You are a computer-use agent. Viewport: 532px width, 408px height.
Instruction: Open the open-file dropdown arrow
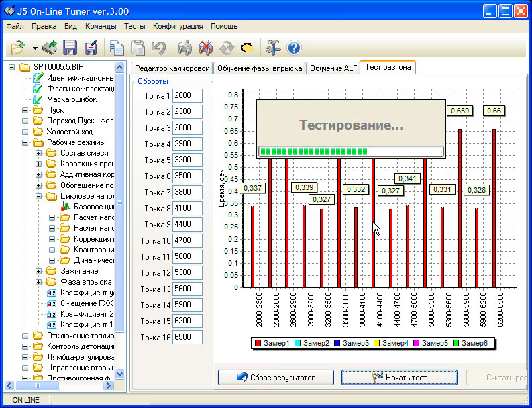[x=34, y=48]
